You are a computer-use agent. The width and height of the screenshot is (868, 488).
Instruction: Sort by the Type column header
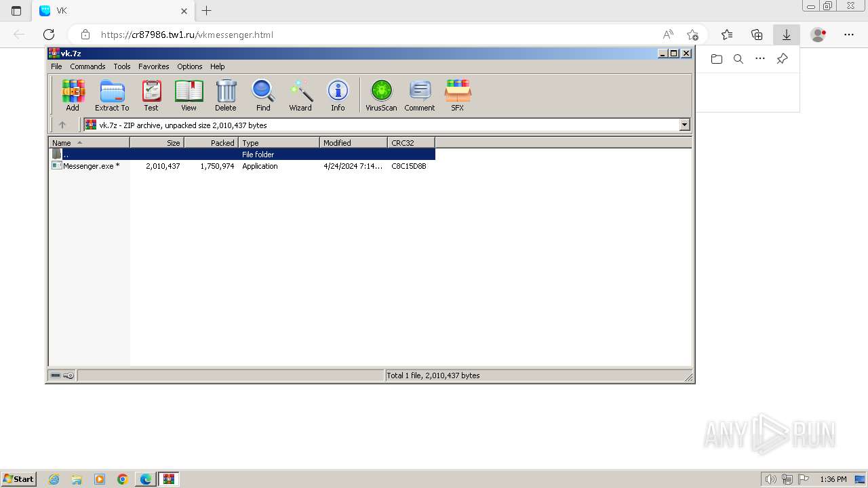[279, 142]
